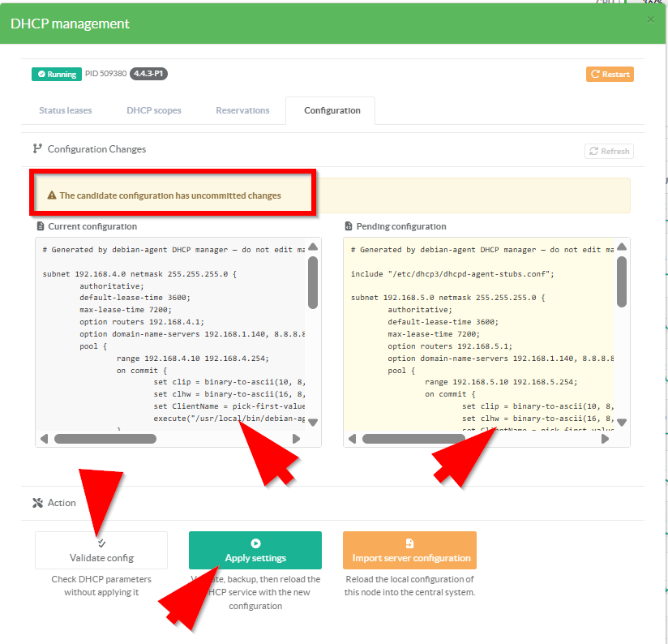This screenshot has width=668, height=644.
Task: Click the Current configuration file icon
Action: point(41,226)
